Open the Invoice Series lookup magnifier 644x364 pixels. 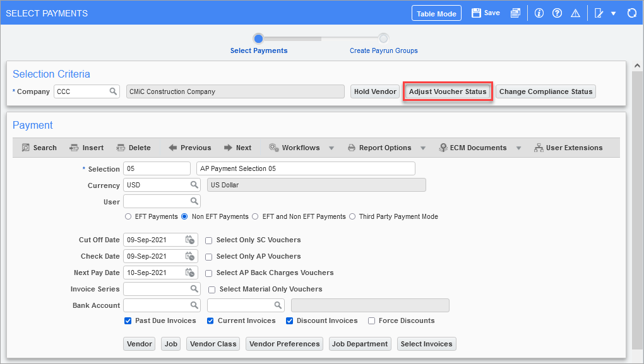(x=194, y=289)
